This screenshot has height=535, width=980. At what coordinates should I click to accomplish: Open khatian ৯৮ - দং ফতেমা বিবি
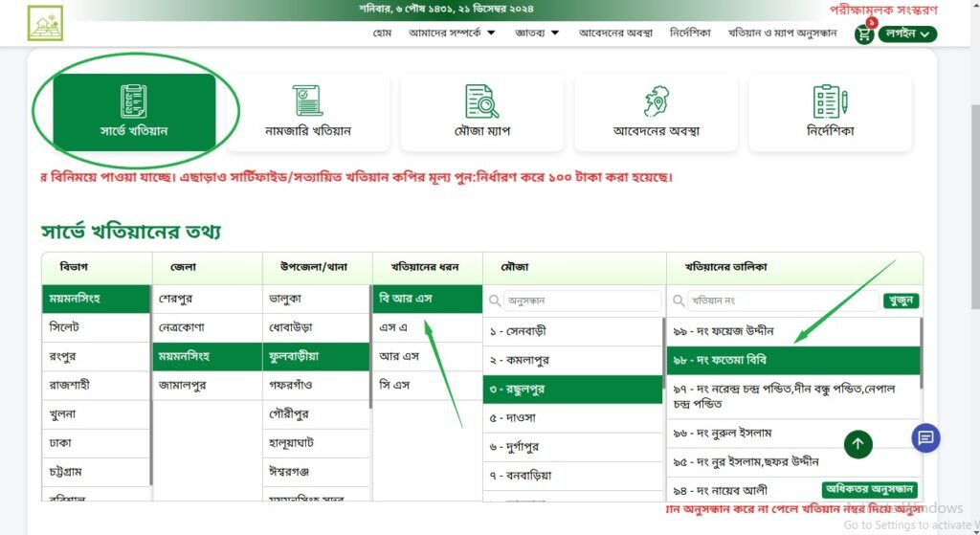792,361
